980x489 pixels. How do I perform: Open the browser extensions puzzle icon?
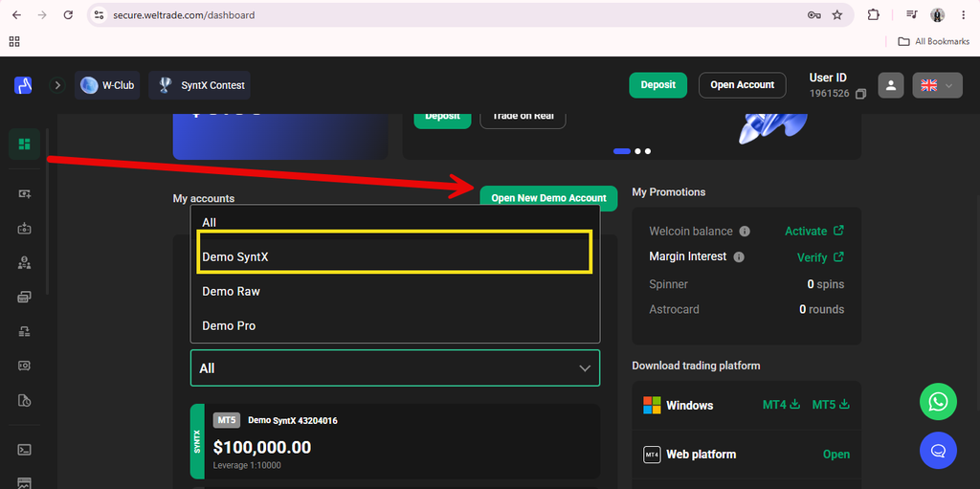coord(873,15)
